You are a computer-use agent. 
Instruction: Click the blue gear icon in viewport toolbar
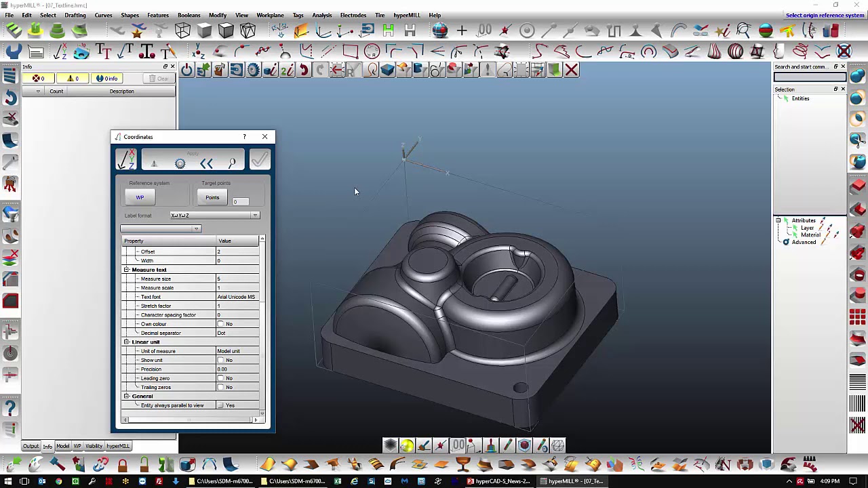(x=253, y=70)
